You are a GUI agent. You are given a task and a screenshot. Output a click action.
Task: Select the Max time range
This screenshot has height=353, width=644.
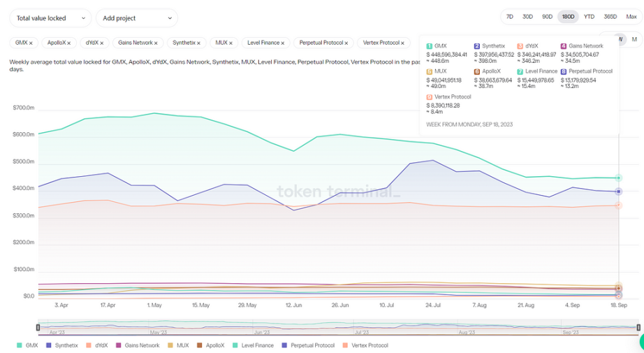click(x=631, y=17)
